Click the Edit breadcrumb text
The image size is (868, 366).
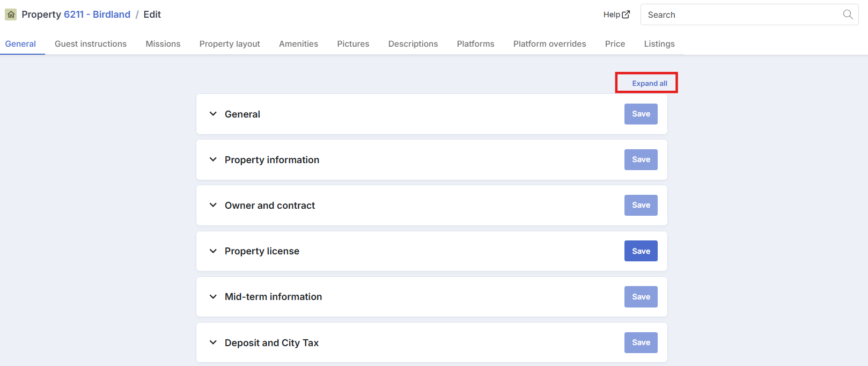[x=152, y=14]
